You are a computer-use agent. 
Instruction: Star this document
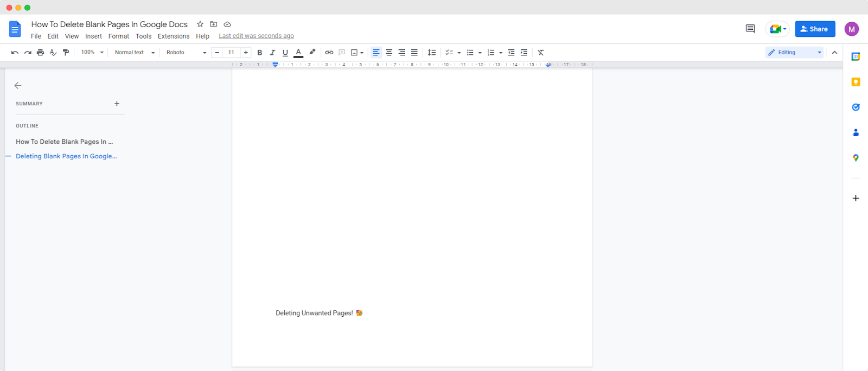(200, 24)
